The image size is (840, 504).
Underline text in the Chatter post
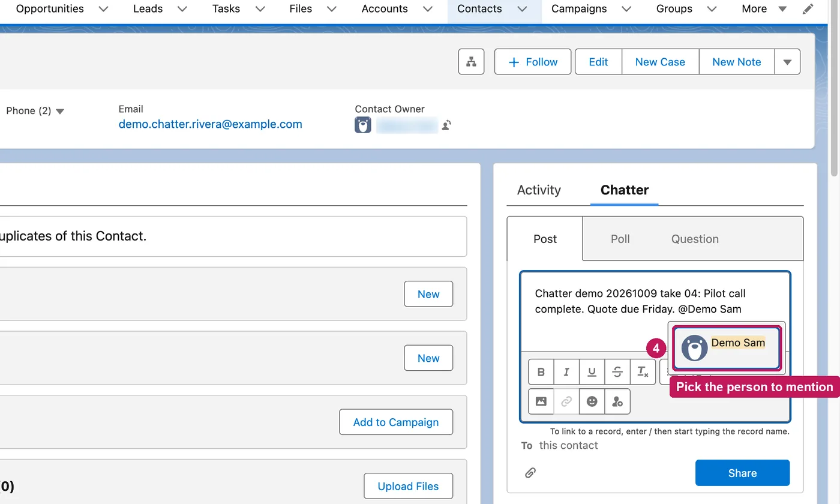click(592, 372)
